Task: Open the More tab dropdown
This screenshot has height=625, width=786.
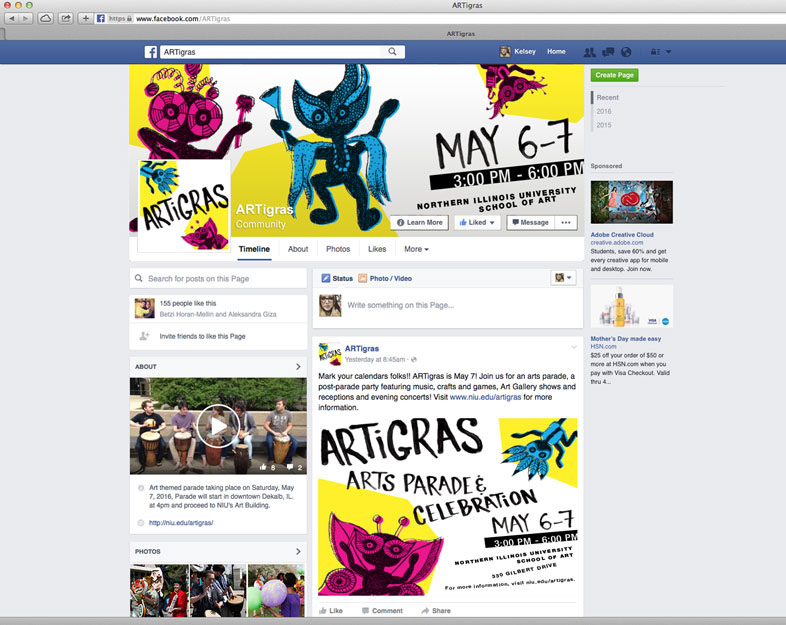Action: (x=416, y=249)
